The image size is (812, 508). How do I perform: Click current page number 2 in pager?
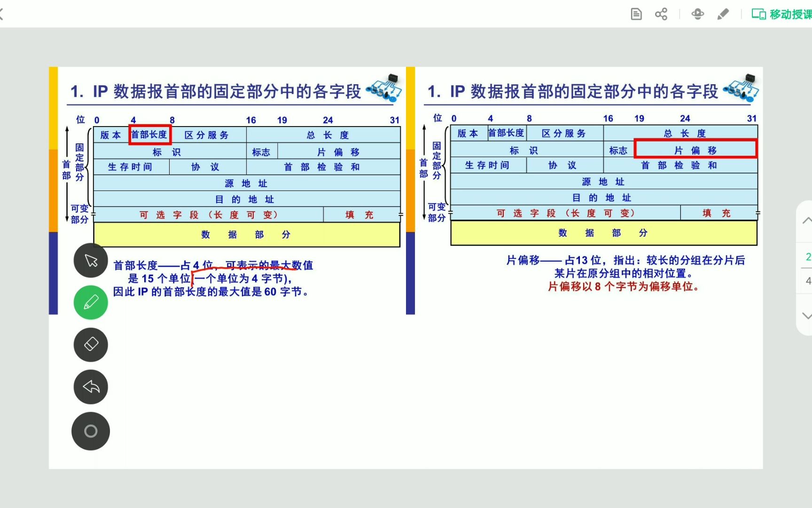click(808, 257)
